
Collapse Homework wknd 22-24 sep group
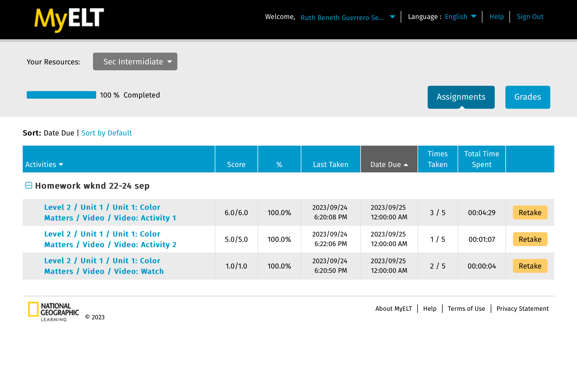pos(29,185)
